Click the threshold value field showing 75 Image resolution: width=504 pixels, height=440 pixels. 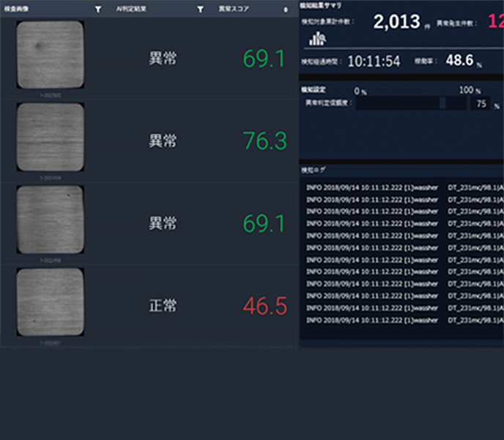click(481, 105)
